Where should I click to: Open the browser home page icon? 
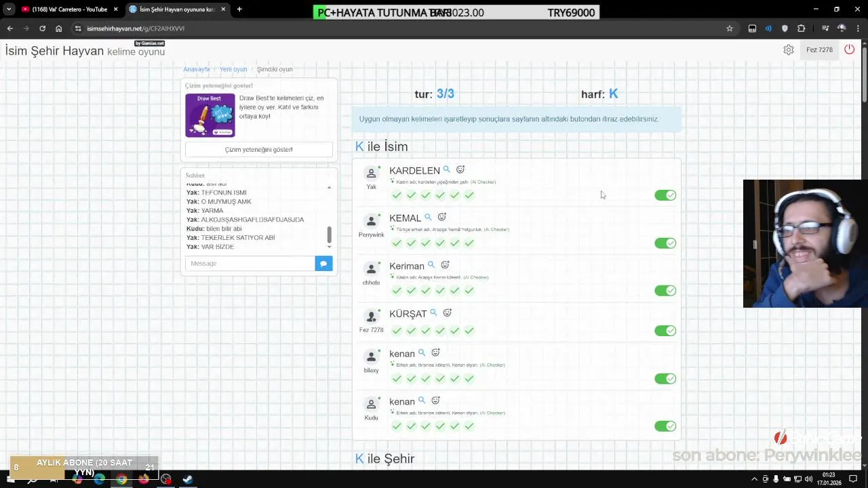[x=58, y=28]
